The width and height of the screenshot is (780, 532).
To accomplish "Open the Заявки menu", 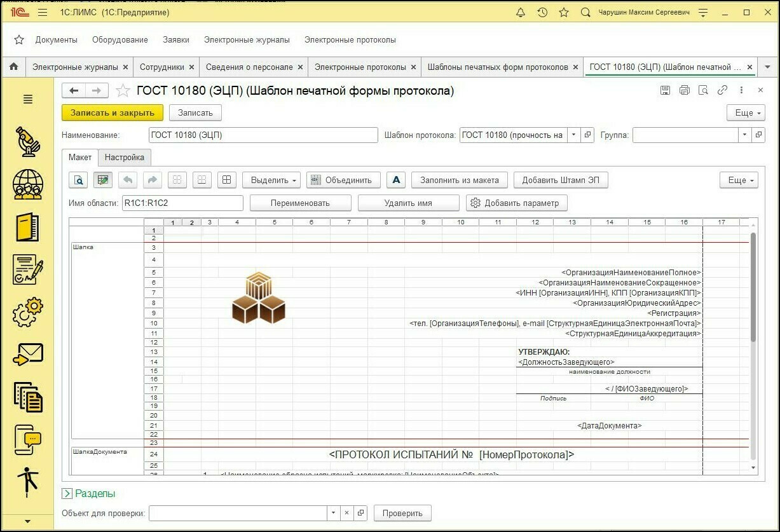I will (x=176, y=39).
